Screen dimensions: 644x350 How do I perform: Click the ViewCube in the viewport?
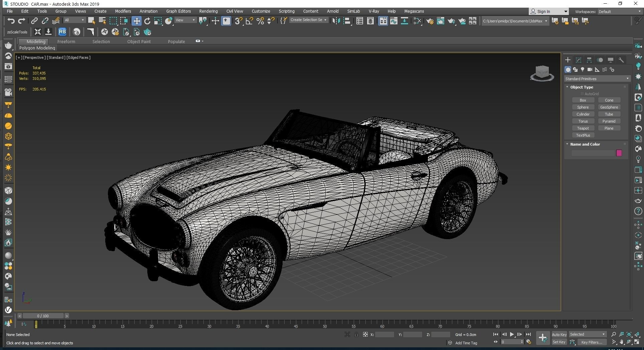[542, 73]
